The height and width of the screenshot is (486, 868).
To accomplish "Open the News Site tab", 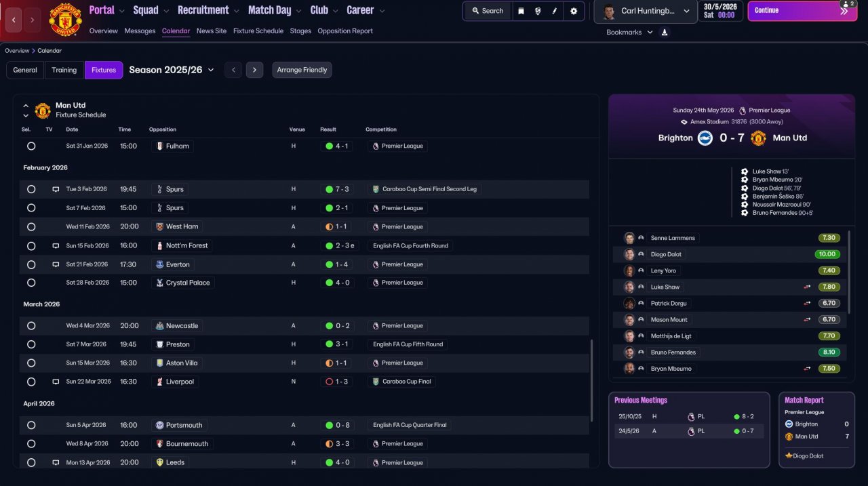I will click(x=212, y=31).
